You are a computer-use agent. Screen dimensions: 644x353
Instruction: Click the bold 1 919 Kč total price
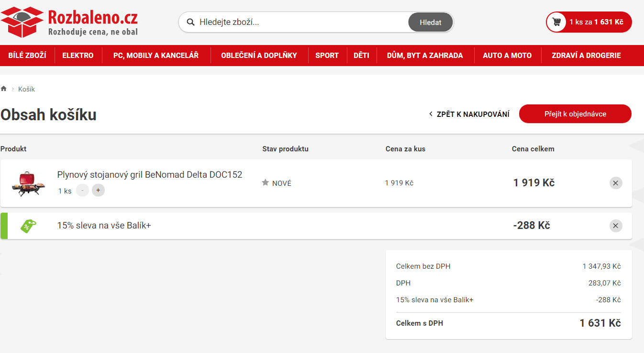point(534,183)
